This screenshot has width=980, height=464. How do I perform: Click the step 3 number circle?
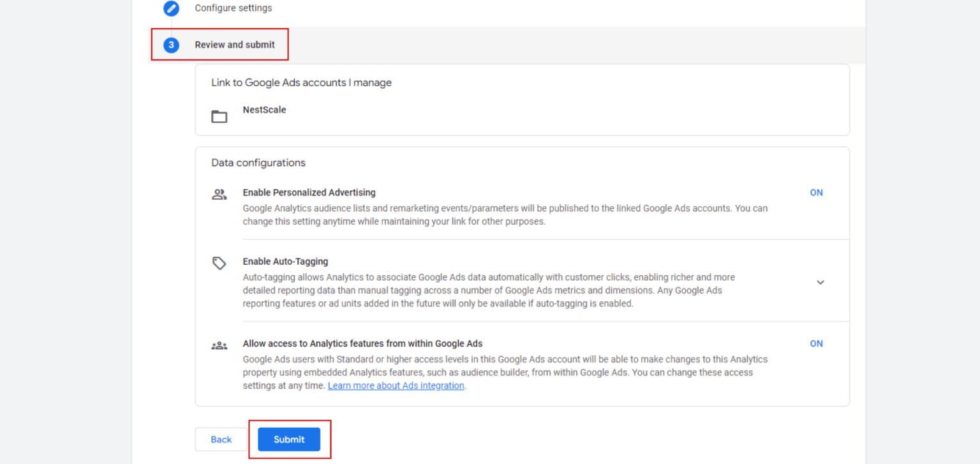[x=171, y=45]
